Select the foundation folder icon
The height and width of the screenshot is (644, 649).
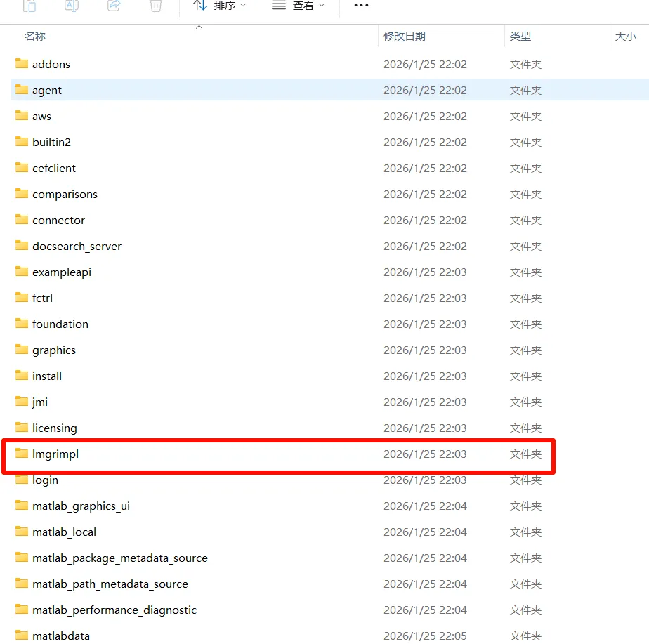click(22, 324)
